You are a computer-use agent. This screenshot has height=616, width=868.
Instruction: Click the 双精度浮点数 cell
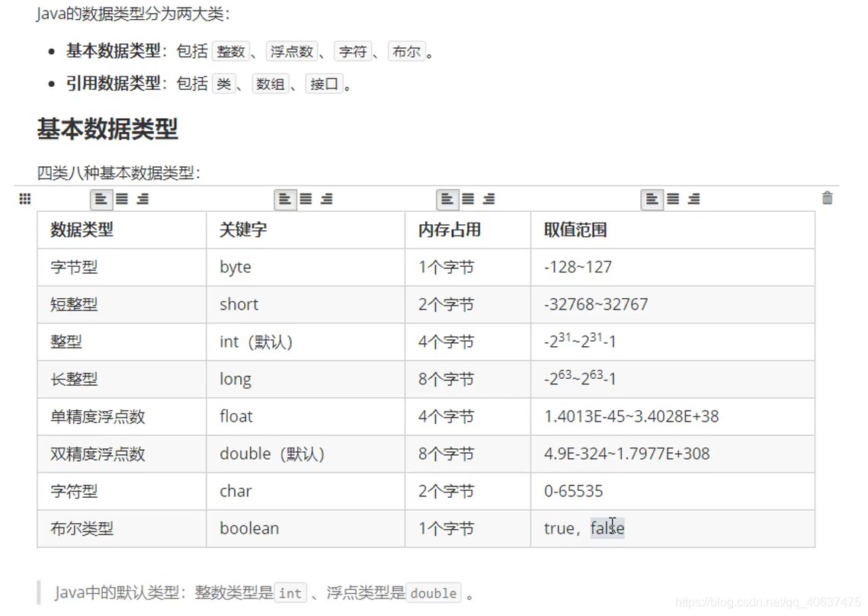pyautogui.click(x=122, y=454)
